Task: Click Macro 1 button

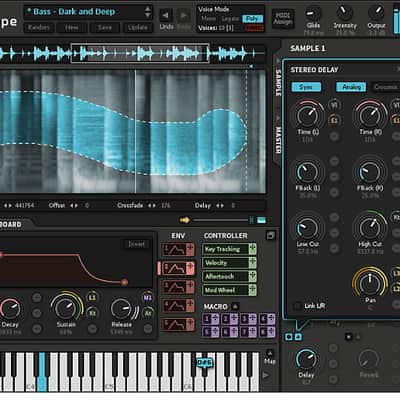Action: pos(210,319)
